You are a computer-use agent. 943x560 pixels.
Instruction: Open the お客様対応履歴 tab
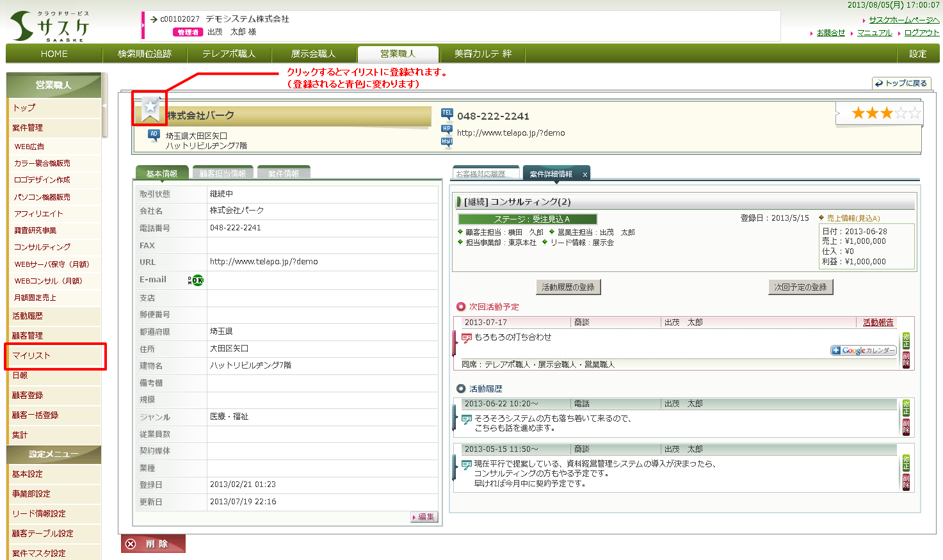click(481, 174)
